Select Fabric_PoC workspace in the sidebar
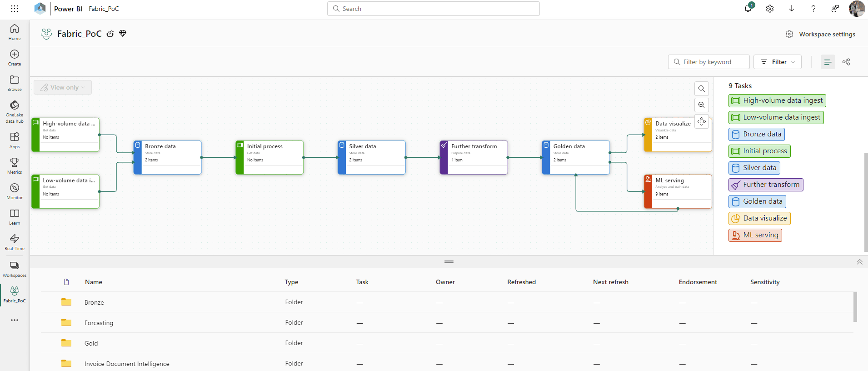 pos(15,295)
